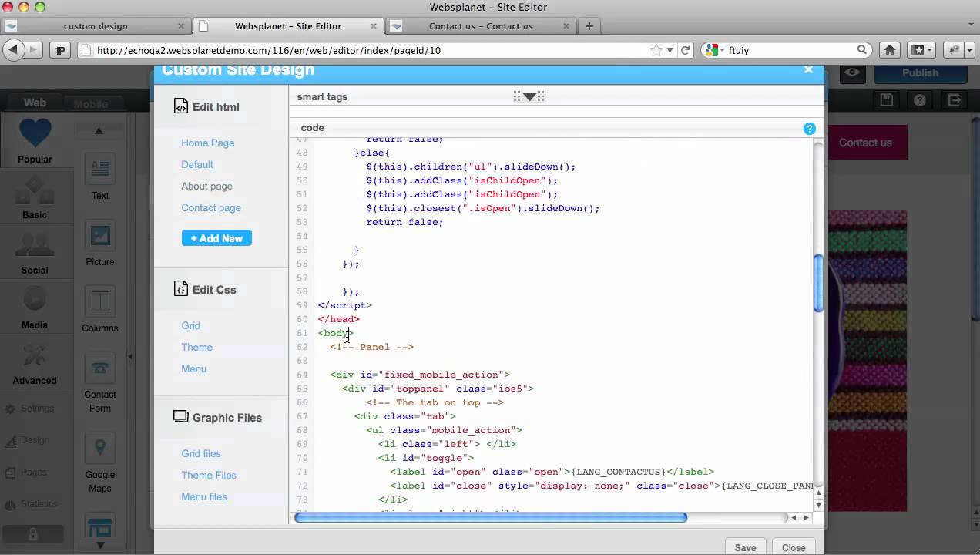Click the save disk icon in editor toolbar
Screen dimensions: 980x555
coord(886,100)
